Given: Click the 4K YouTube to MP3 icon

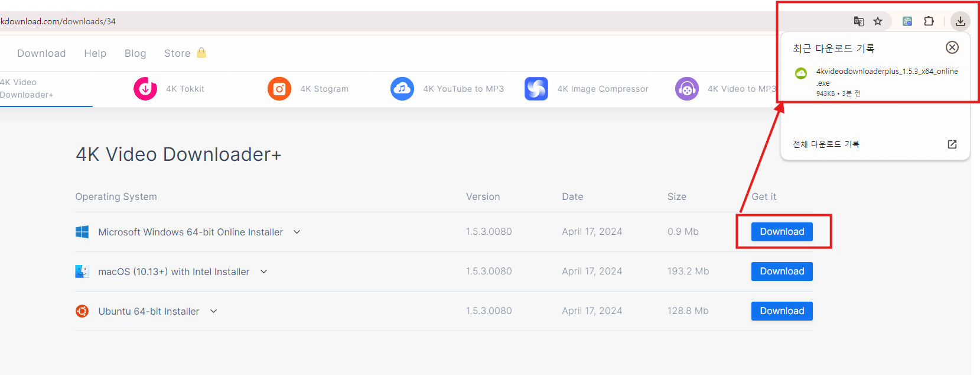Looking at the screenshot, I should point(402,89).
